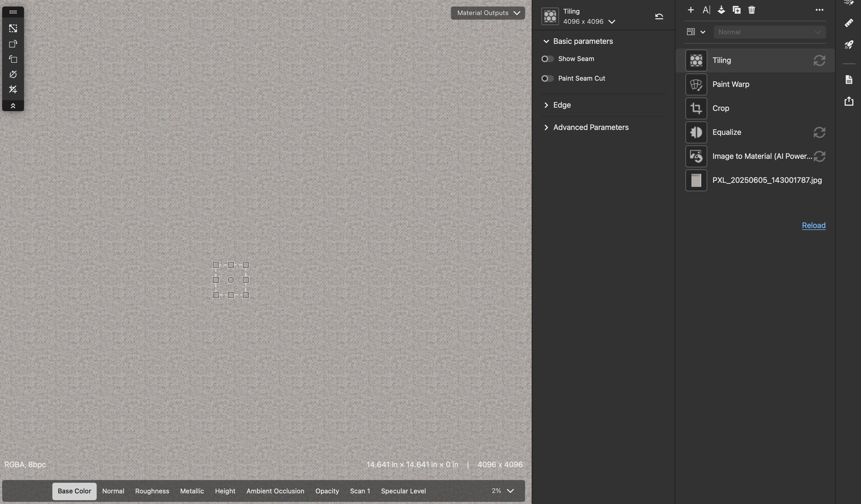The height and width of the screenshot is (504, 861).
Task: Delete layer using the trash icon
Action: [751, 10]
